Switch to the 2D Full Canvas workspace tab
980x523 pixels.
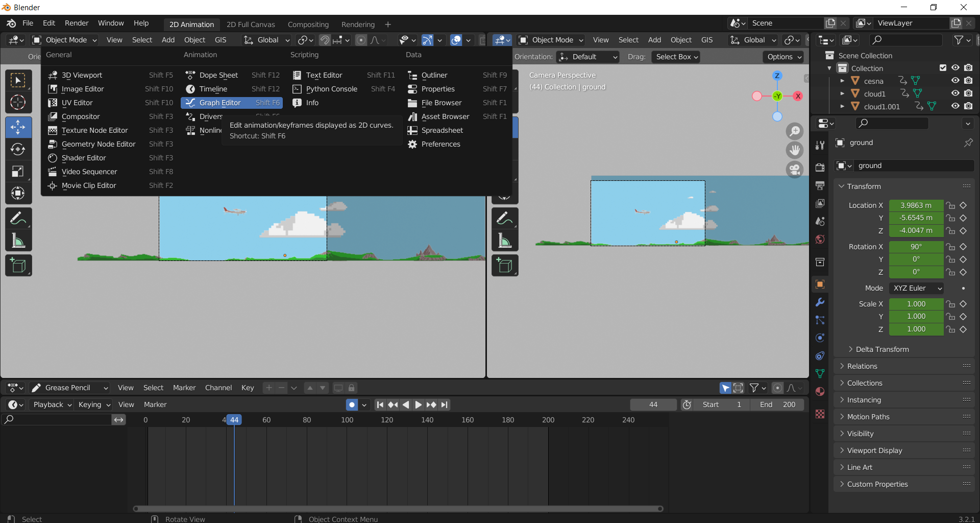[251, 25]
